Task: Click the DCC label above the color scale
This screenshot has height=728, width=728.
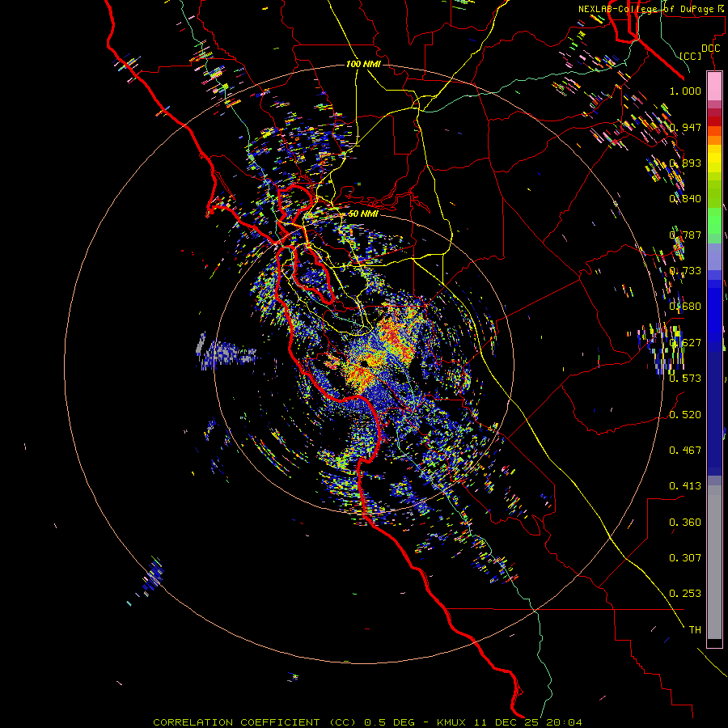Action: tap(710, 49)
